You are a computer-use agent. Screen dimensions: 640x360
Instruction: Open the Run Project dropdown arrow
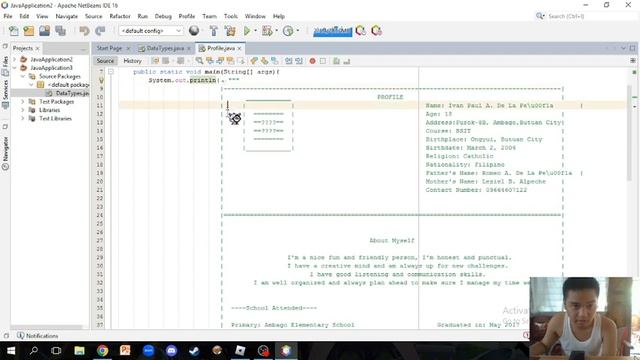pos(256,31)
